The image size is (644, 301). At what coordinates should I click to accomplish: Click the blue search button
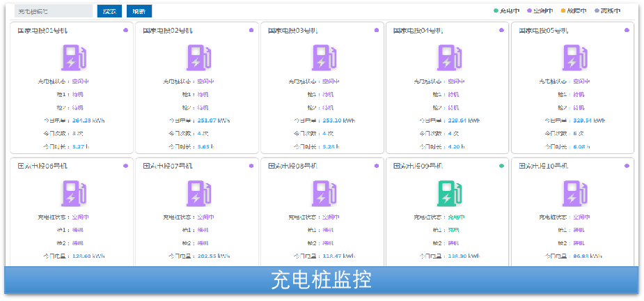pyautogui.click(x=109, y=11)
